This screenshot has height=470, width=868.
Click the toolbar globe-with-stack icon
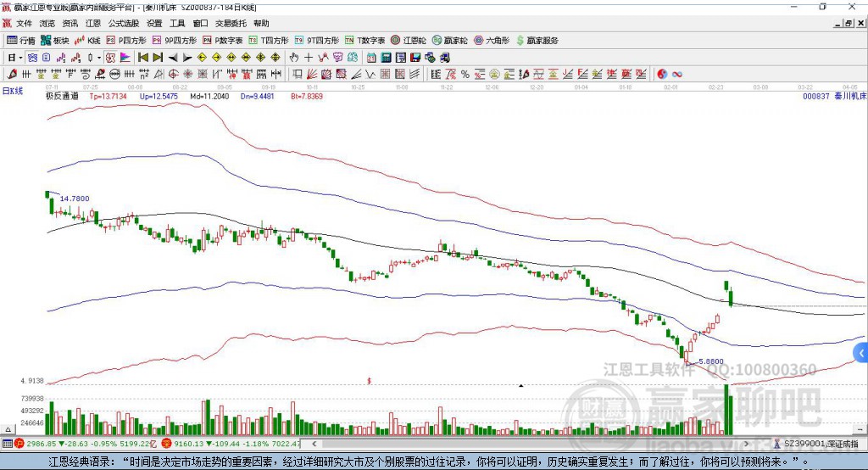point(430,58)
